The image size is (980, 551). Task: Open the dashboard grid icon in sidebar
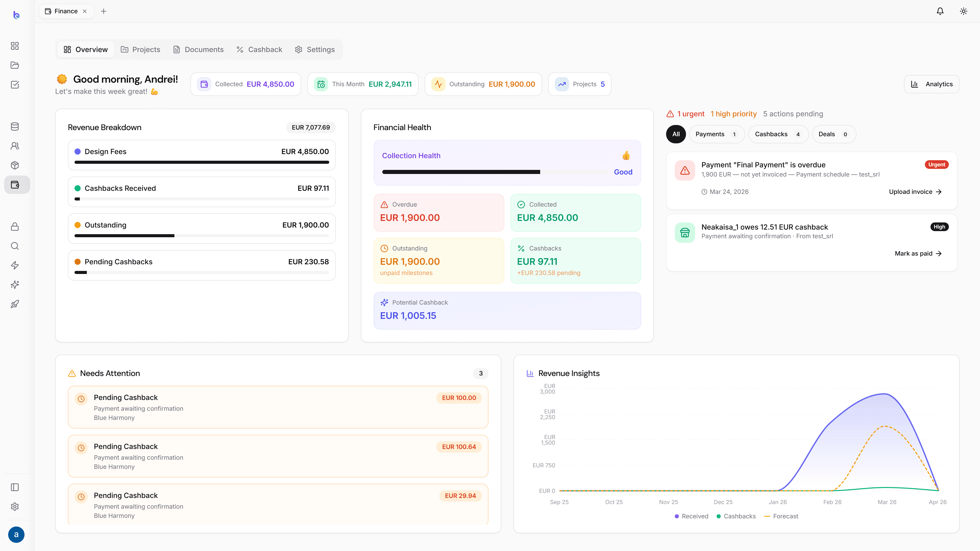(15, 46)
